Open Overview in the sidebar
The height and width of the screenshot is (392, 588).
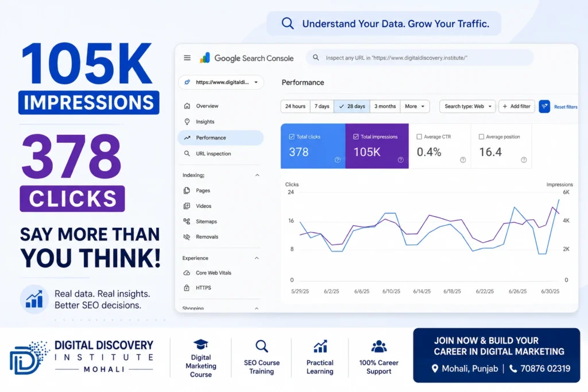pyautogui.click(x=220, y=106)
